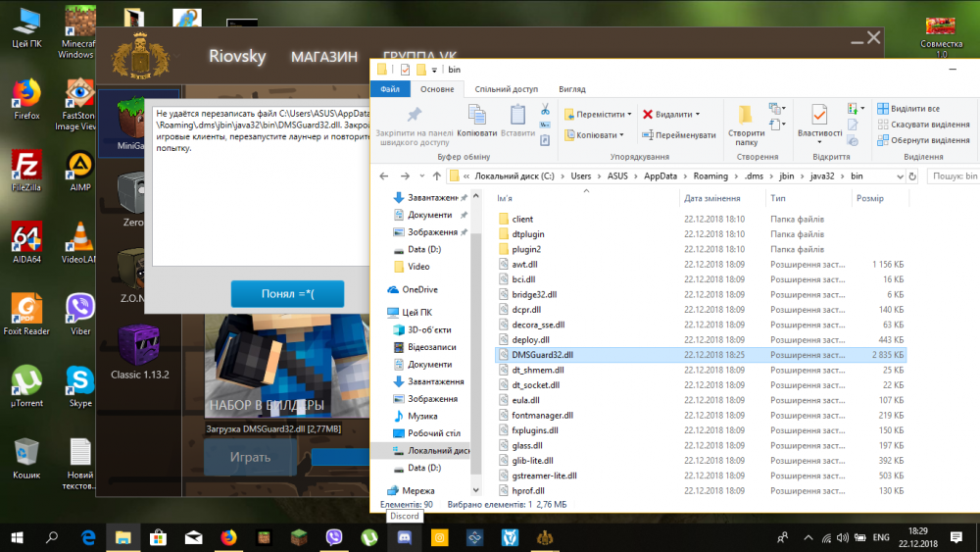This screenshot has width=980, height=552.
Task: Deselect all (Скасувати виділення) in ribbon
Action: (923, 125)
